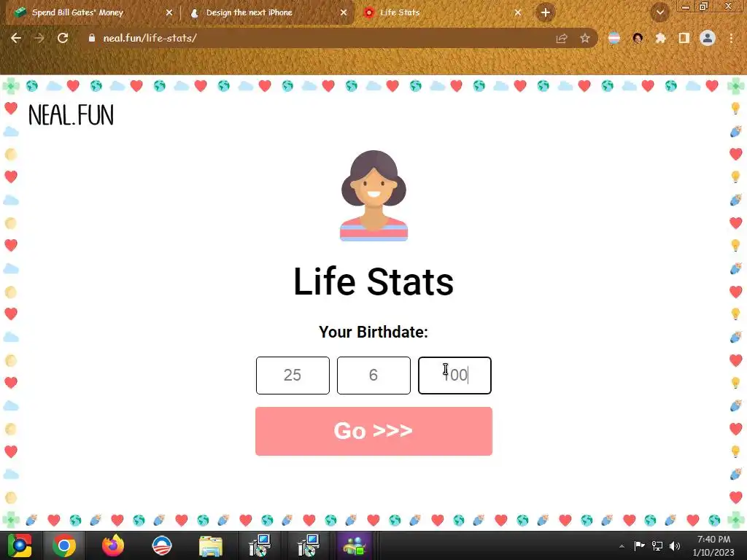Bookmark this page with the star
Viewport: 747px width, 560px height.
pyautogui.click(x=585, y=38)
